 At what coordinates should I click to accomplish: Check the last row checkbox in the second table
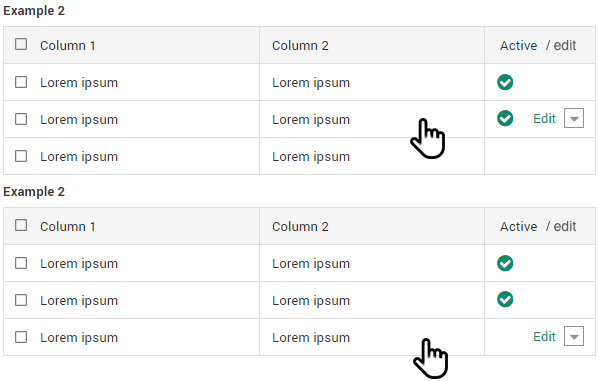tap(21, 337)
